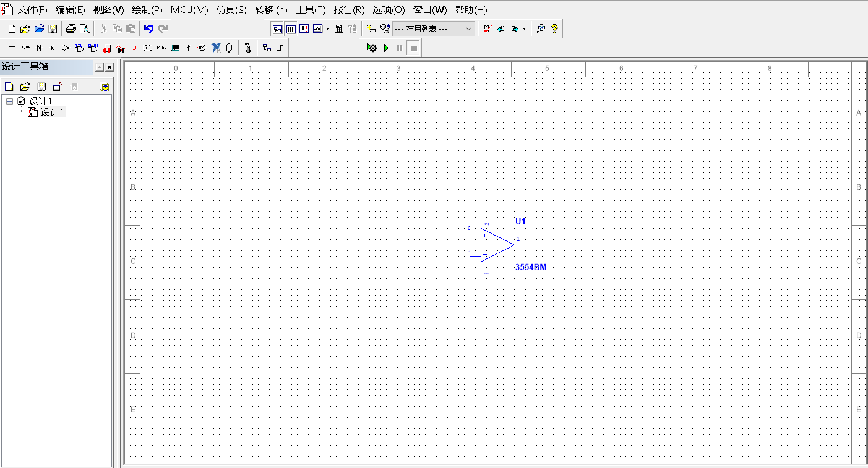The width and height of the screenshot is (868, 468).
Task: Run the electrical rules check icon
Action: coord(487,28)
